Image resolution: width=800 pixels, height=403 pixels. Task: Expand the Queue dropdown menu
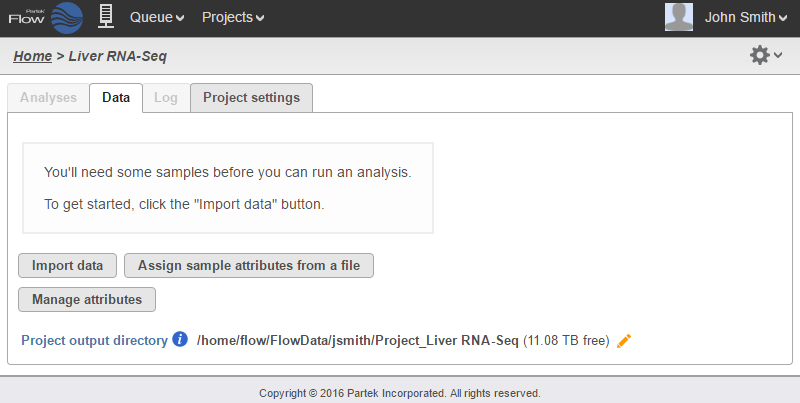(157, 17)
